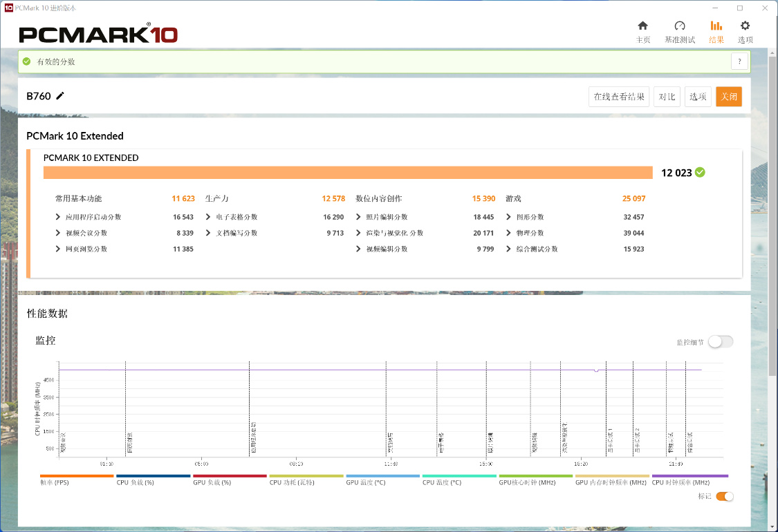This screenshot has height=532, width=778.
Task: Click the green check icon beside 12 023
Action: (700, 172)
